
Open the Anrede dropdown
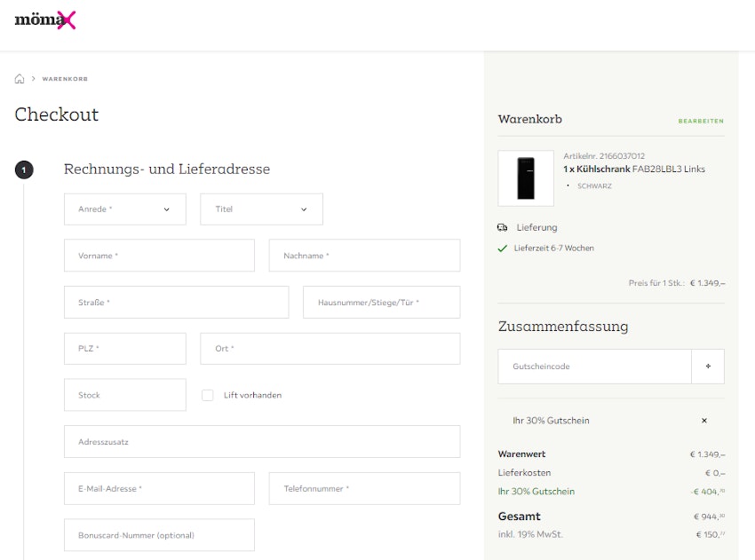(x=125, y=209)
